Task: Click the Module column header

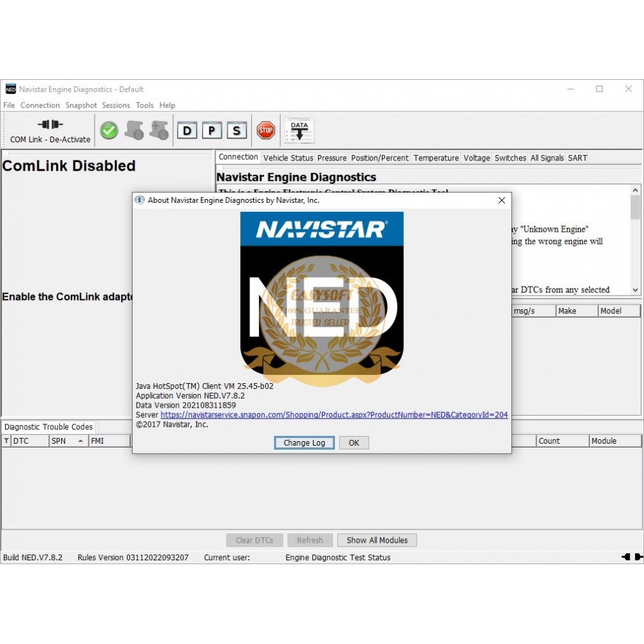Action: 615,440
